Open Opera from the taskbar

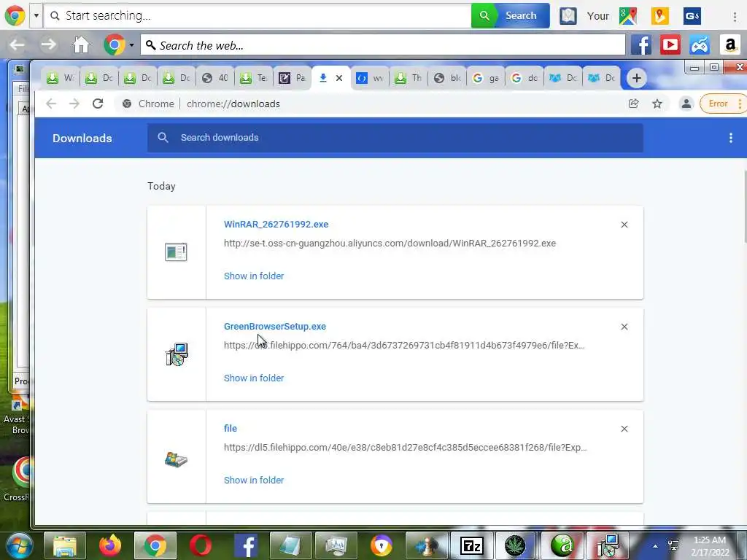pyautogui.click(x=201, y=545)
